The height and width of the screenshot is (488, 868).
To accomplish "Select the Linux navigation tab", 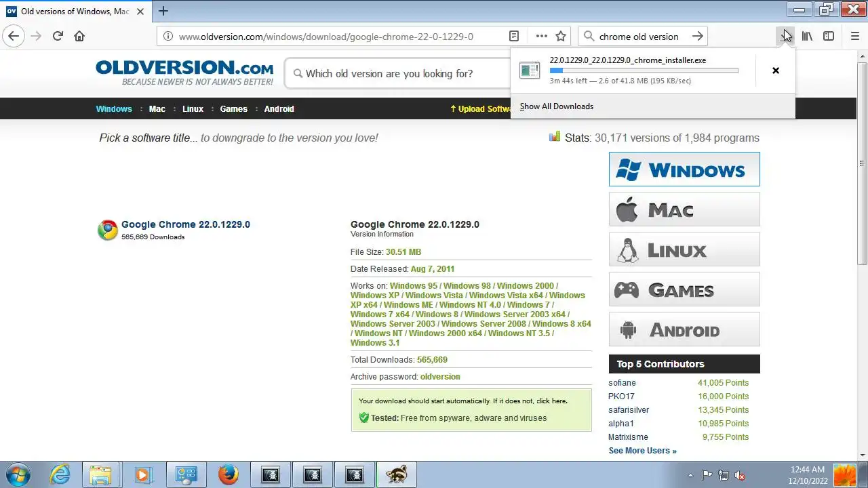I will [x=193, y=108].
